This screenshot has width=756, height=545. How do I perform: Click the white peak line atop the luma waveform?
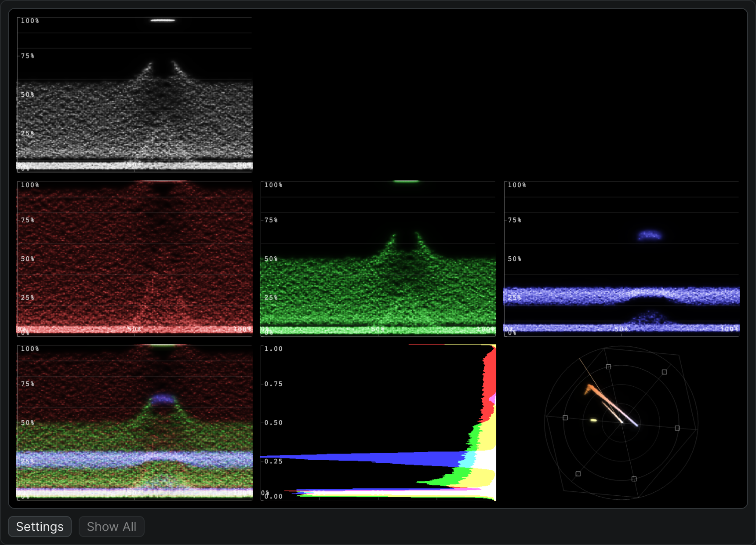tap(163, 20)
